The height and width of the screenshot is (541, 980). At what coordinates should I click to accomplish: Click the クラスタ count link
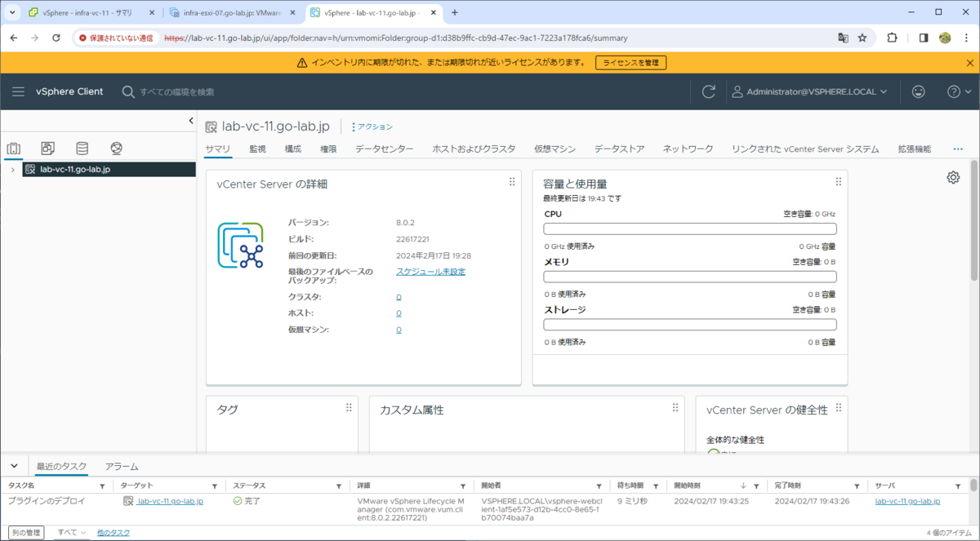pyautogui.click(x=399, y=297)
